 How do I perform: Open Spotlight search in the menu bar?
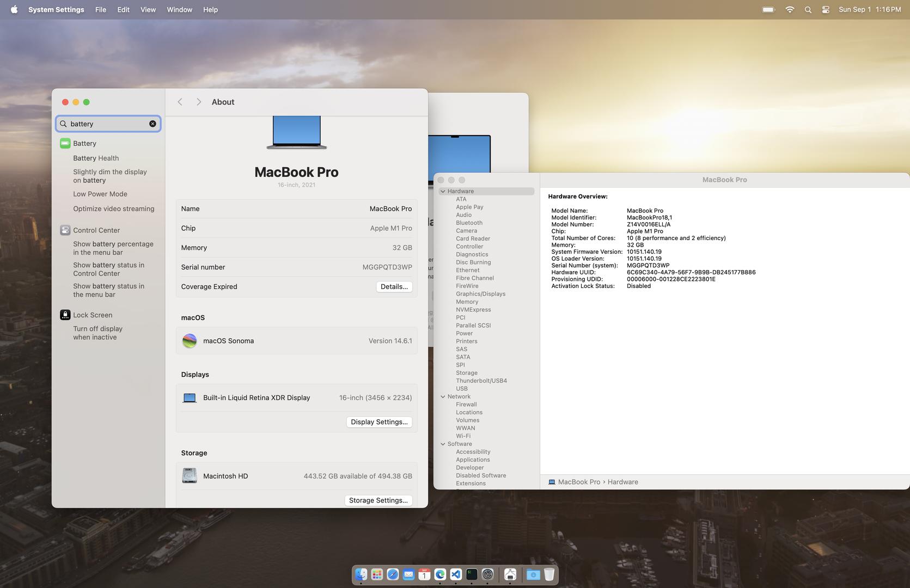coord(808,9)
